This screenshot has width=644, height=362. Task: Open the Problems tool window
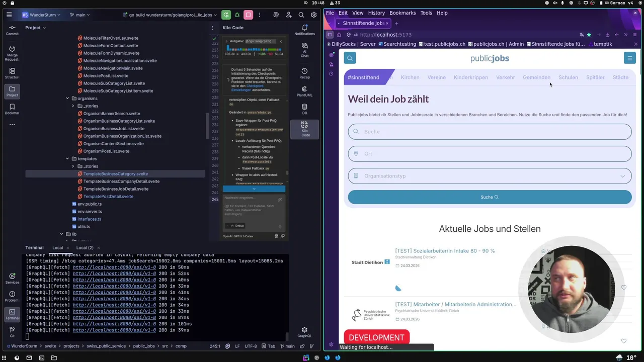[x=12, y=296]
